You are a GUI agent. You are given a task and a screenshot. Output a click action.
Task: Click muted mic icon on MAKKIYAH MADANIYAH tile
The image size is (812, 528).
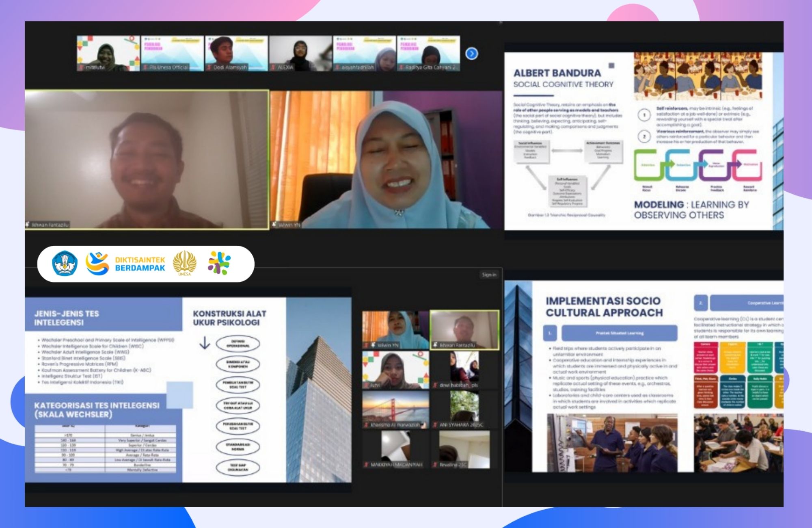366,464
